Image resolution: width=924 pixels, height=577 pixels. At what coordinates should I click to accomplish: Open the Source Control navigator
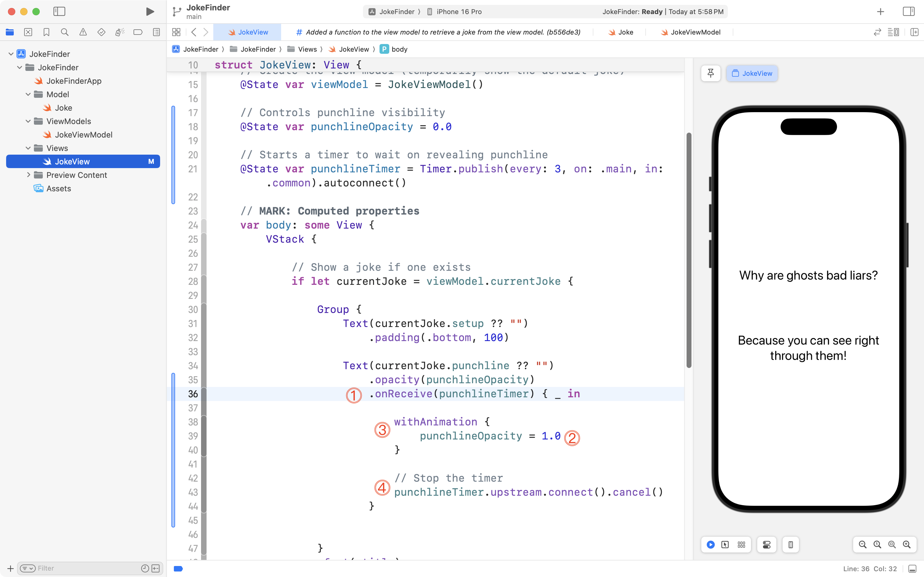point(28,32)
